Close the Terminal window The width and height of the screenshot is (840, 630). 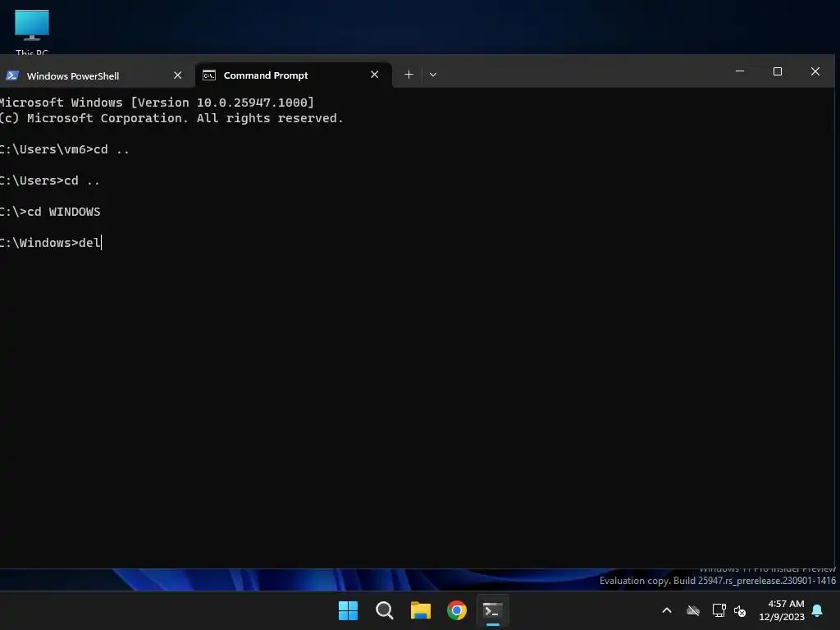pyautogui.click(x=815, y=71)
